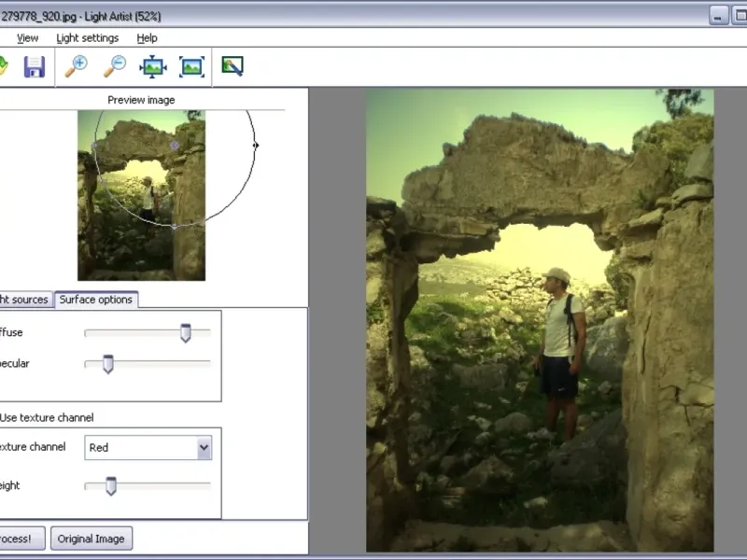Image resolution: width=747 pixels, height=560 pixels.
Task: Open the Help menu
Action: 147,38
